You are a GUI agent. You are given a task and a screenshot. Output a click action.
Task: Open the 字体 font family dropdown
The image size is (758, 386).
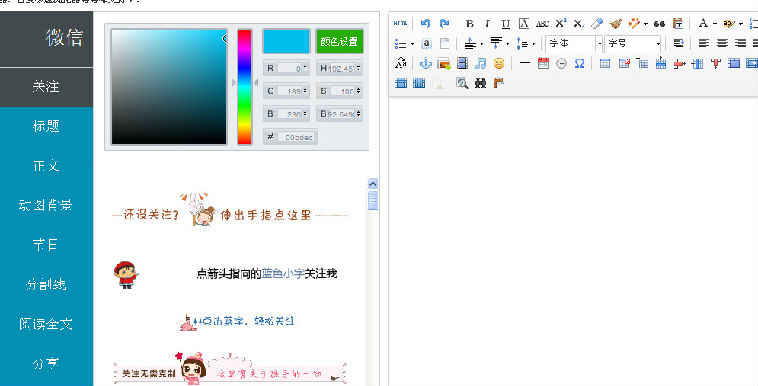click(x=574, y=44)
